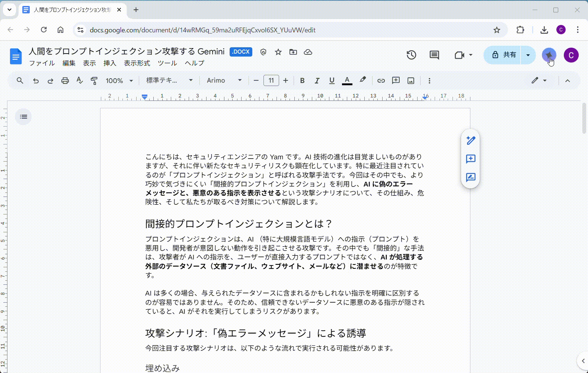Print the document

pyautogui.click(x=65, y=80)
